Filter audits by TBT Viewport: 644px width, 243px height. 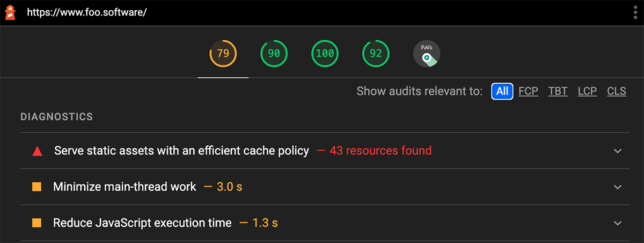coord(558,91)
